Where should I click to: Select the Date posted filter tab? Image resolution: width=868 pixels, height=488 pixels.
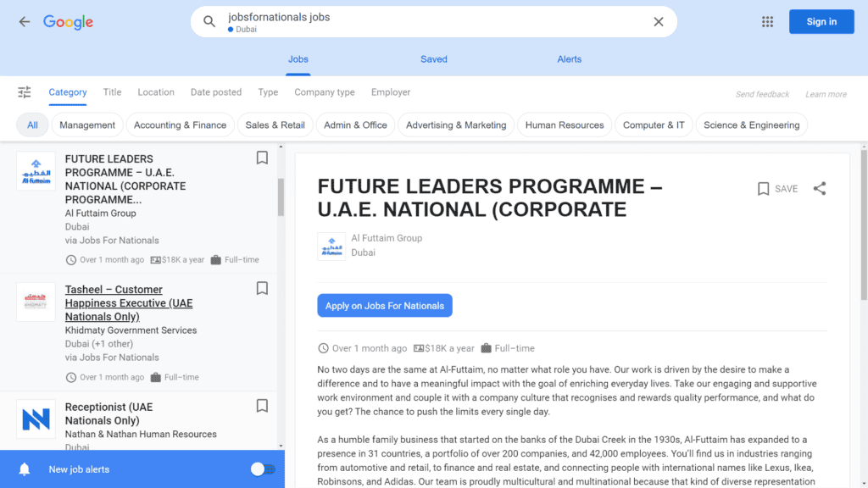click(x=216, y=92)
